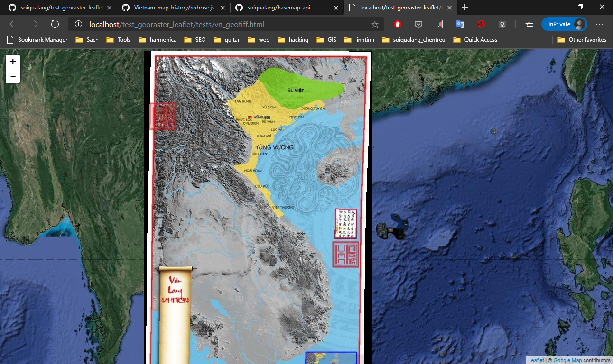Close the active localhost tab
This screenshot has height=364, width=613.
tap(449, 8)
